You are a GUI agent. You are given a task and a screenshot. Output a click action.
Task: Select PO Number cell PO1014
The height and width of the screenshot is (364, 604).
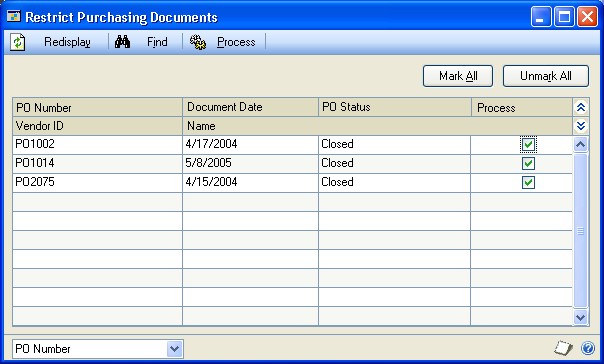[97, 163]
